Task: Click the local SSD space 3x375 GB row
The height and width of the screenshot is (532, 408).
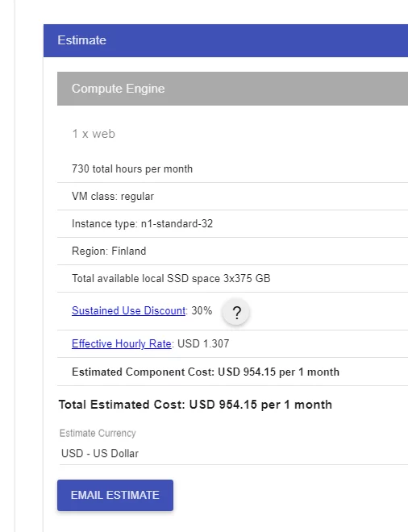Action: 232,279
